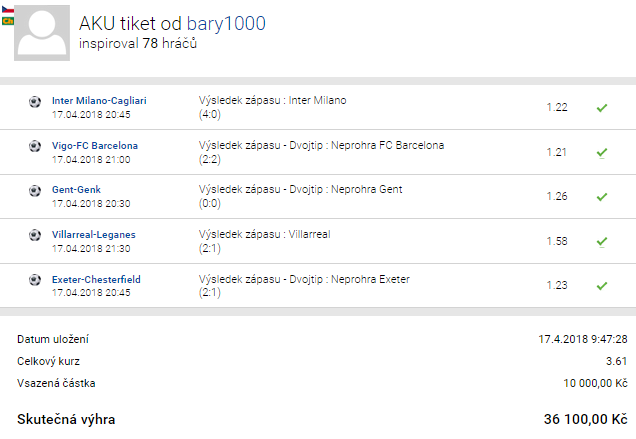Open the Gent-Genk match link

(77, 190)
